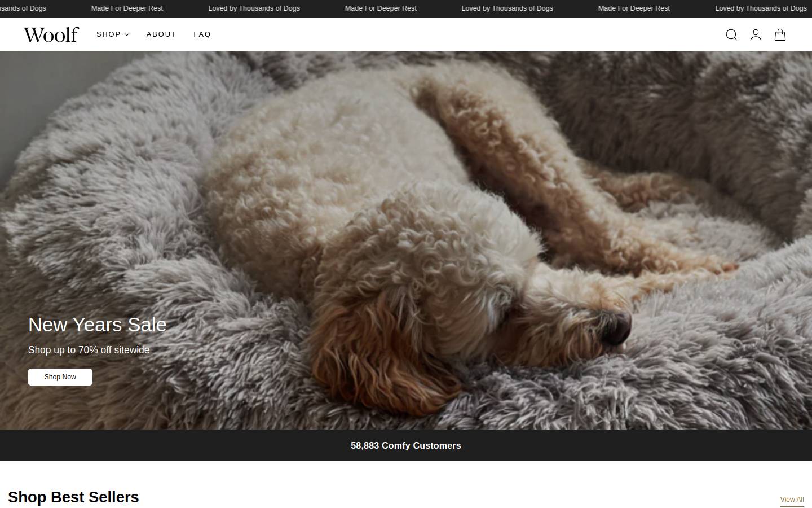Select the New Years Sale heading
Viewport: 812px width, 508px height.
[x=98, y=325]
